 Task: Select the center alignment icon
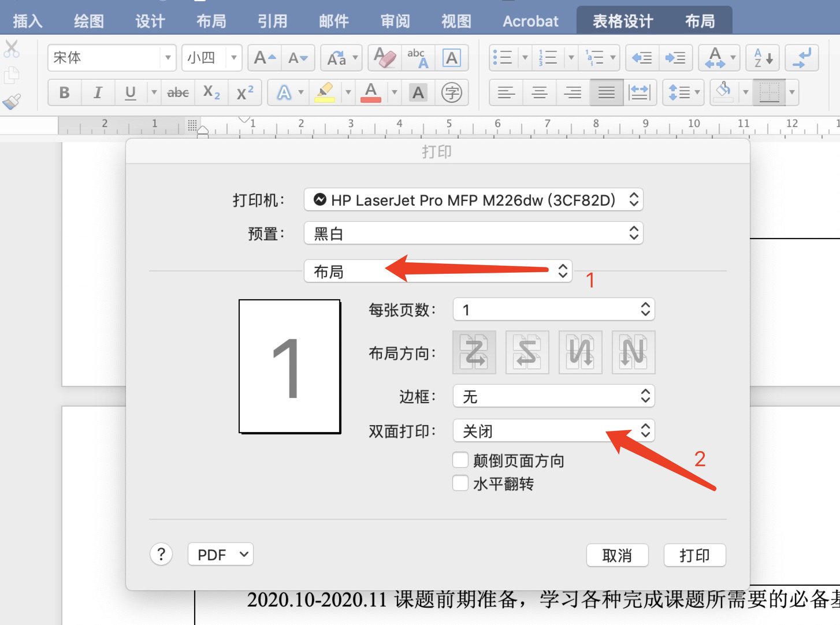pyautogui.click(x=539, y=92)
